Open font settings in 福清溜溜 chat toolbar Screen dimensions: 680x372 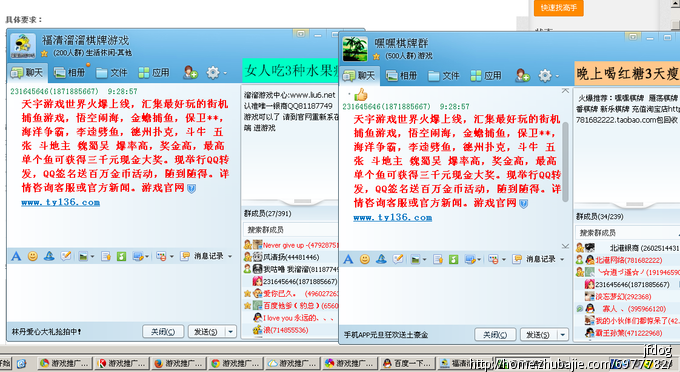[16, 256]
